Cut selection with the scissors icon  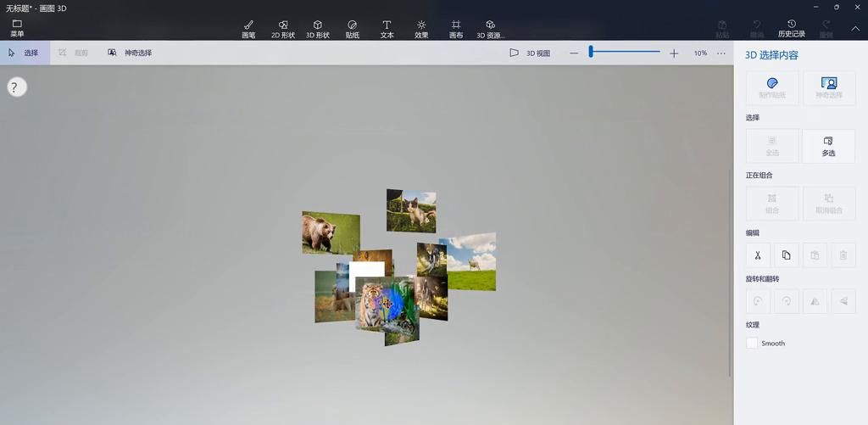pos(758,255)
